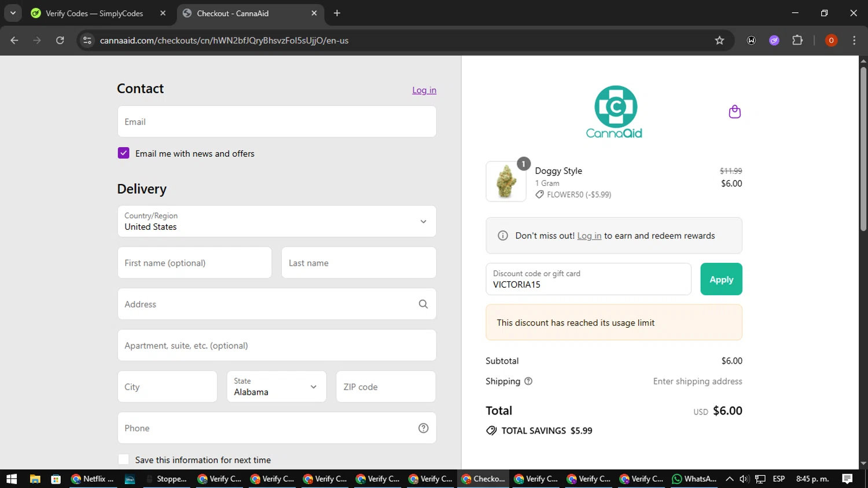Click the discount code field with VICTORIA15
The height and width of the screenshot is (488, 868).
pos(589,279)
